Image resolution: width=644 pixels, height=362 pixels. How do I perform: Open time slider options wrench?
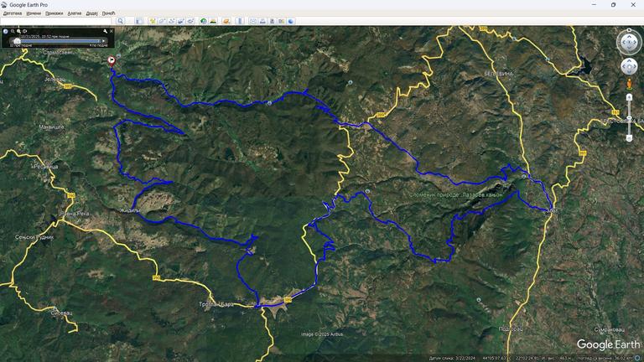click(105, 31)
